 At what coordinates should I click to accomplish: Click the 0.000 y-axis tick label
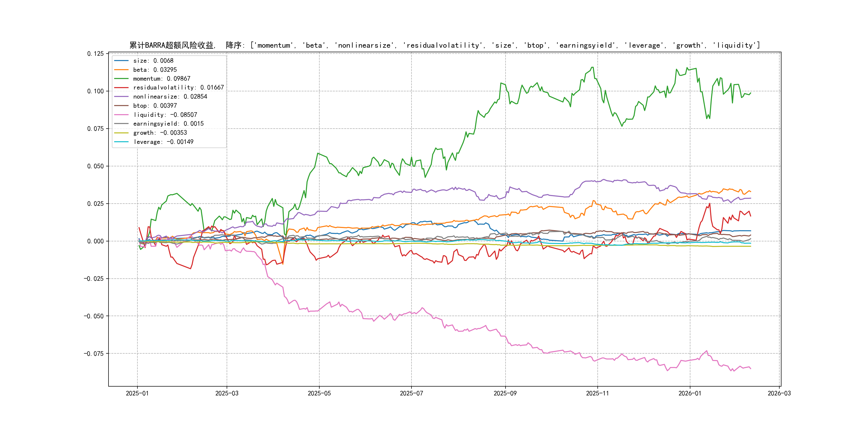pyautogui.click(x=95, y=241)
